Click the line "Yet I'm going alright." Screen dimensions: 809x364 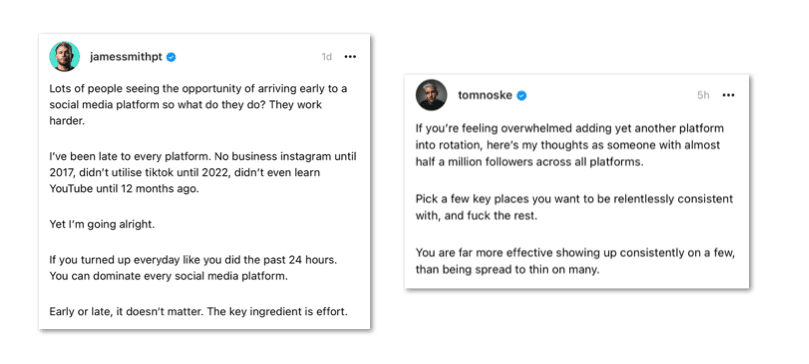[102, 225]
